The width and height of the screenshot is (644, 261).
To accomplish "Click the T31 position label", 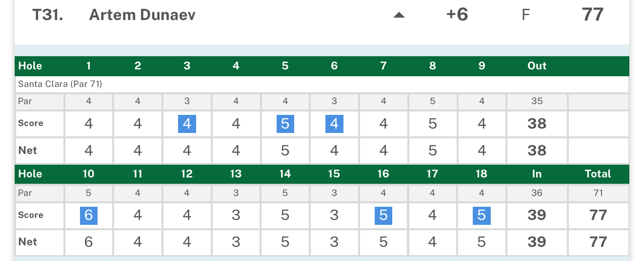I will coord(47,15).
